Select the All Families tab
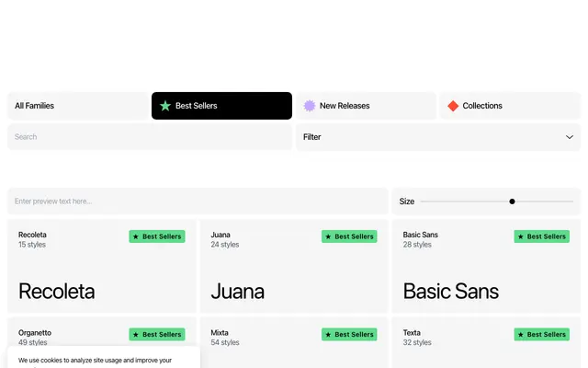This screenshot has height=368, width=588. click(x=78, y=106)
